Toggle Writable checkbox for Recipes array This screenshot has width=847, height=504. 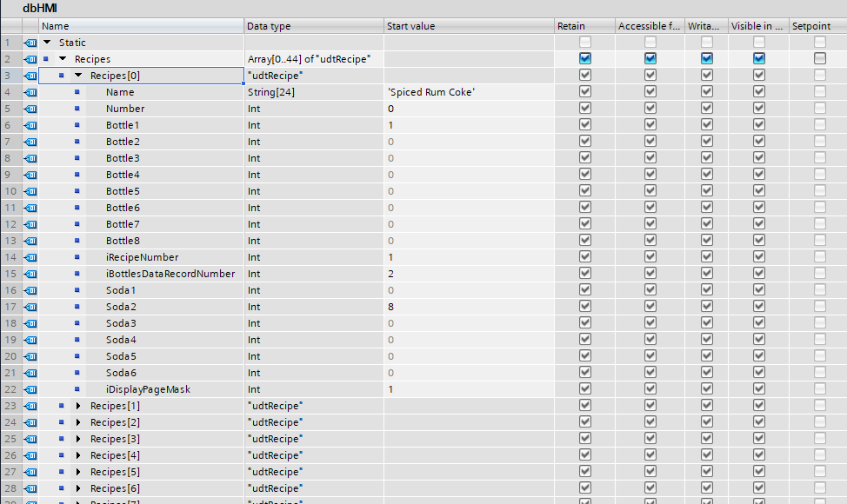point(706,58)
